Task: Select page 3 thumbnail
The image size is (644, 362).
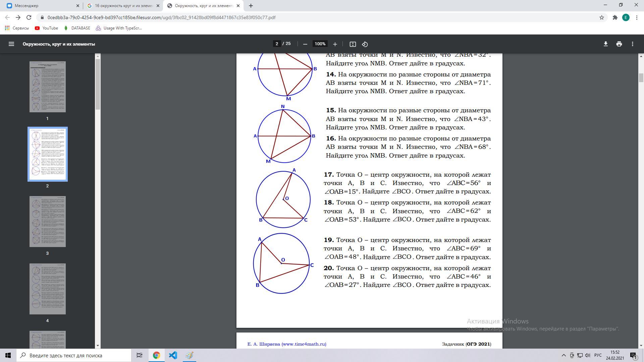Action: 47,222
